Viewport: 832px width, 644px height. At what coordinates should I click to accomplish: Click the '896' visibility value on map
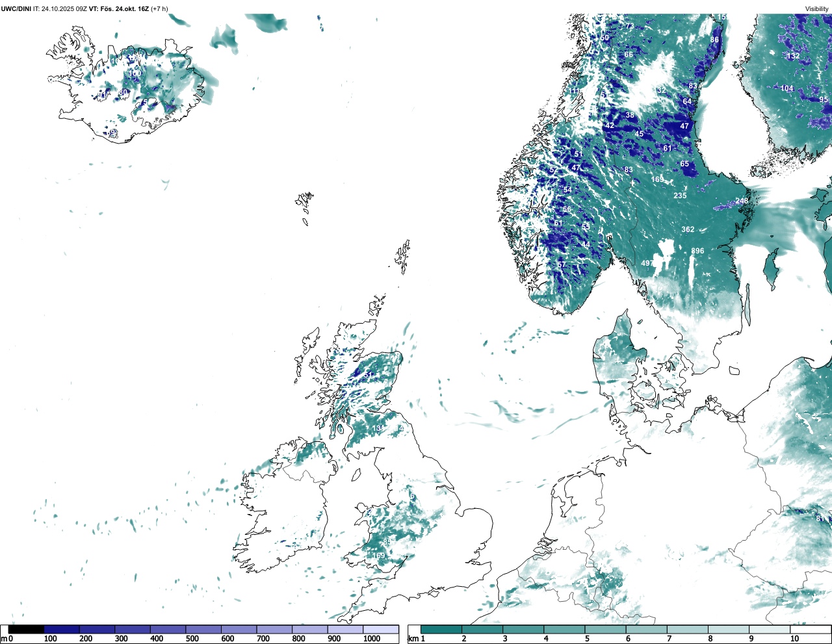click(697, 251)
